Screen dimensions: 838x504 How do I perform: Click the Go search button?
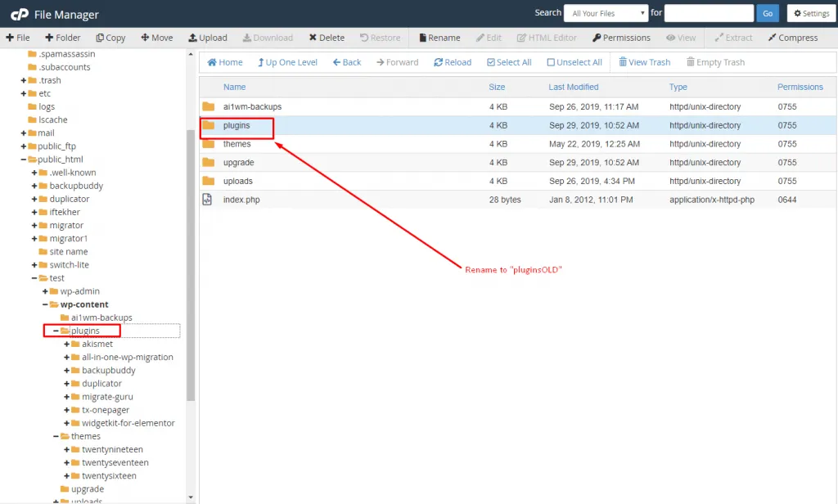click(x=768, y=13)
